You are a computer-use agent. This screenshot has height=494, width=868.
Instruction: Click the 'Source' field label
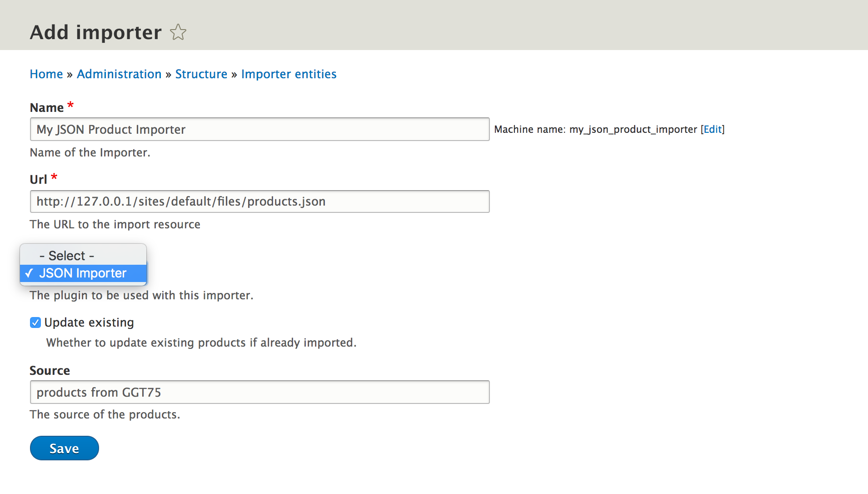(50, 371)
